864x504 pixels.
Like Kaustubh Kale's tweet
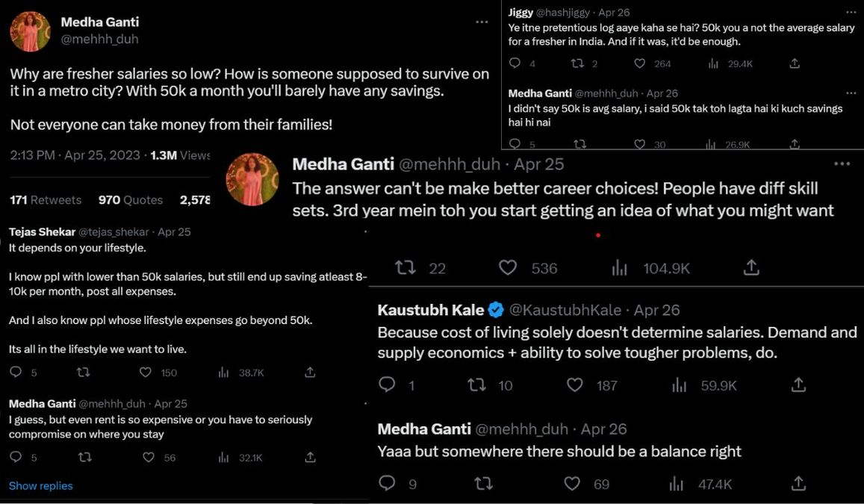coord(574,385)
